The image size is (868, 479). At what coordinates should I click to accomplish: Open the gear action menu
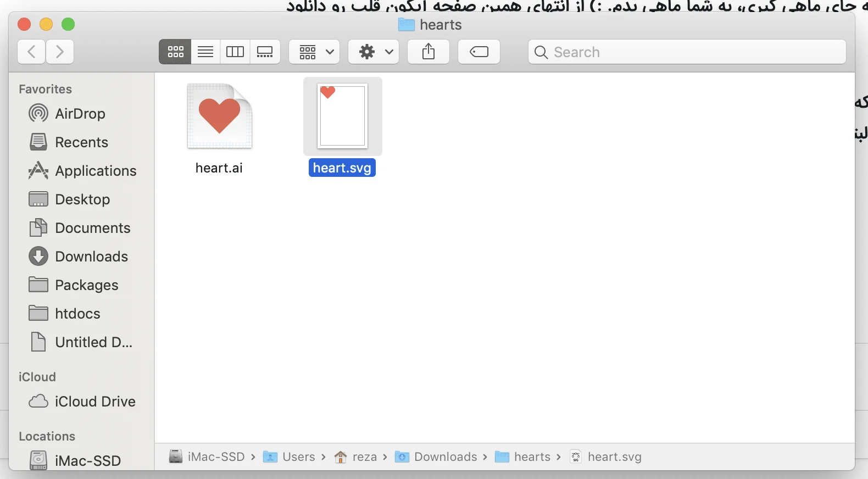coord(374,52)
